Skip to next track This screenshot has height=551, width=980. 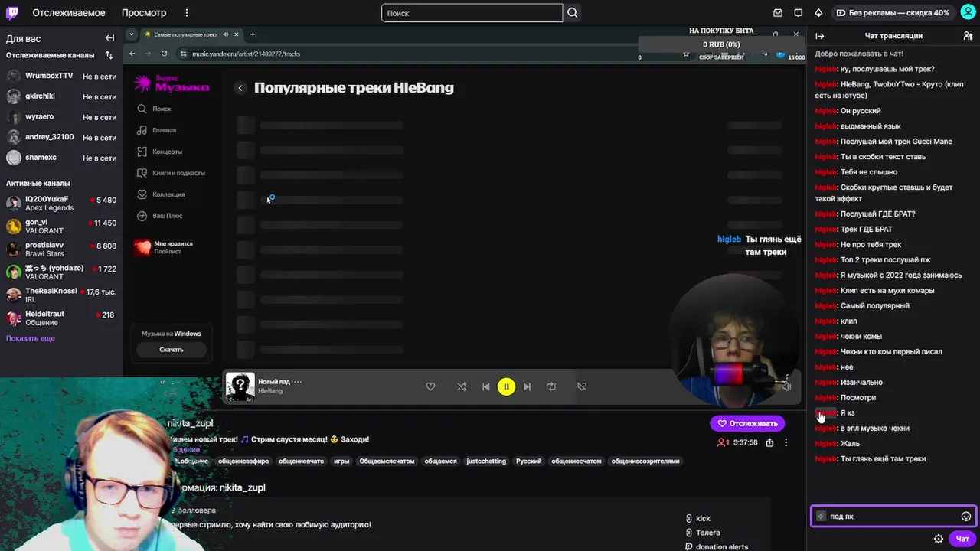coord(527,386)
